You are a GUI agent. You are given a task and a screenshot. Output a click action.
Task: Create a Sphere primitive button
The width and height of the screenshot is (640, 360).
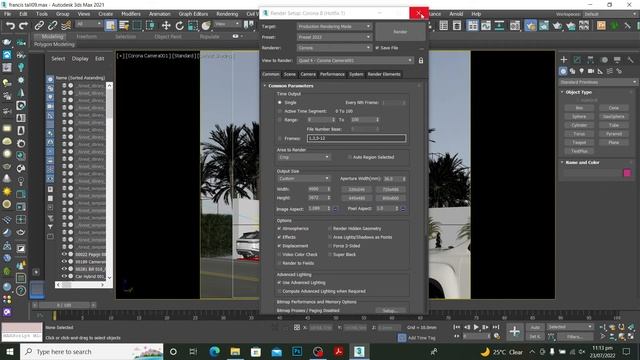(579, 117)
